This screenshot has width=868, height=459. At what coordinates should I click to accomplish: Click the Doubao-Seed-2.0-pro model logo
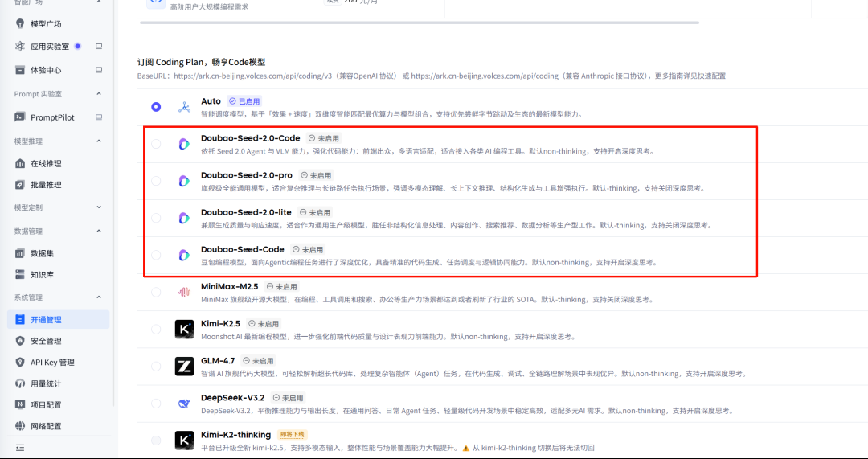184,181
